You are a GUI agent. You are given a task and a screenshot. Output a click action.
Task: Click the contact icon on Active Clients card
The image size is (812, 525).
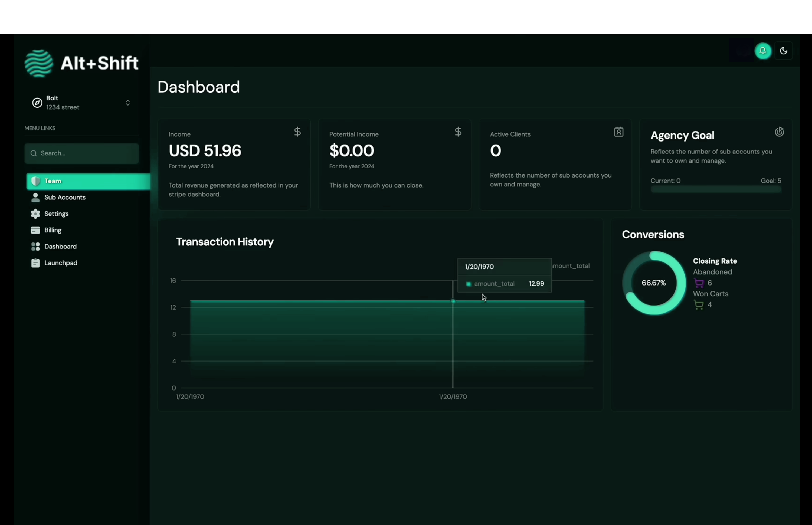pos(619,132)
